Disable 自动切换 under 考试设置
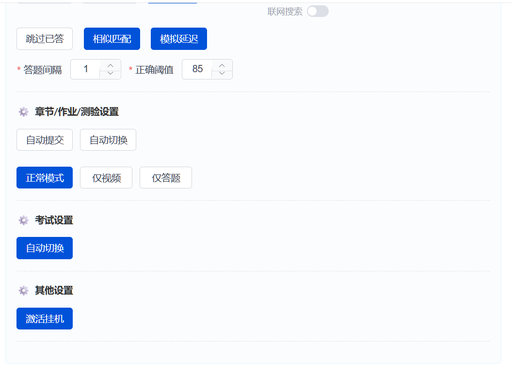Screen dimensions: 512x375 pyautogui.click(x=45, y=248)
